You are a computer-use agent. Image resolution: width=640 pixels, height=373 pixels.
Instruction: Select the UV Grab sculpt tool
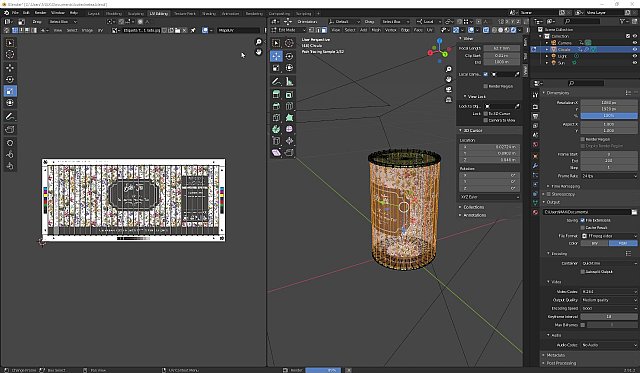coord(10,143)
